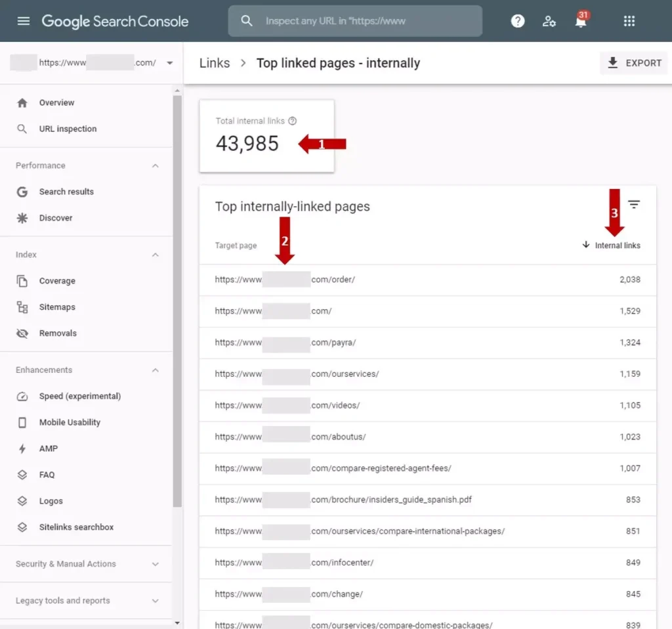Open Mobile Usability report
The width and height of the screenshot is (672, 629).
coord(70,423)
